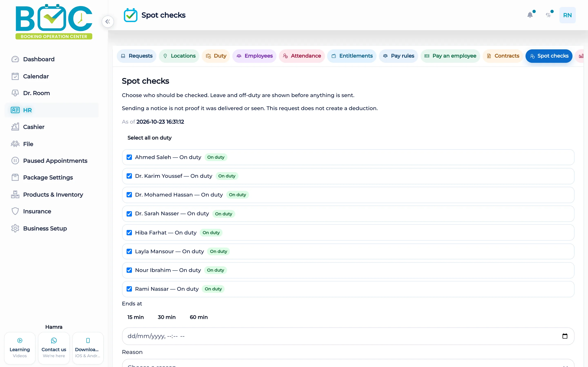The width and height of the screenshot is (588, 367).
Task: Toggle the Dr. Sarah Nasser checkbox
Action: pos(129,214)
